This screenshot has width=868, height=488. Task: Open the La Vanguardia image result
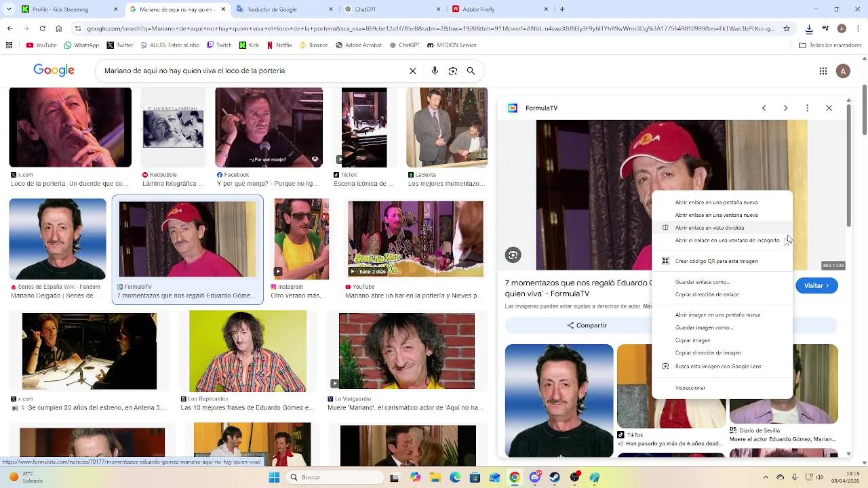point(407,351)
